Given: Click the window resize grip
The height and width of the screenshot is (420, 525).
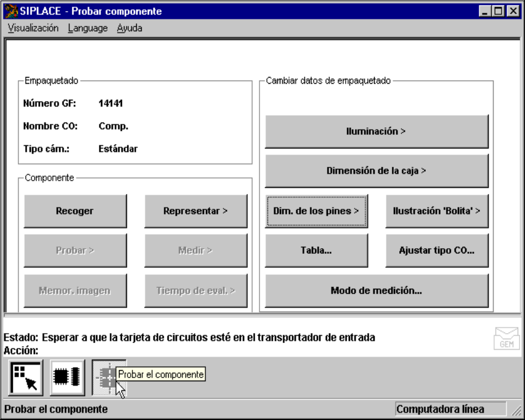Looking at the screenshot, I should coord(516,411).
